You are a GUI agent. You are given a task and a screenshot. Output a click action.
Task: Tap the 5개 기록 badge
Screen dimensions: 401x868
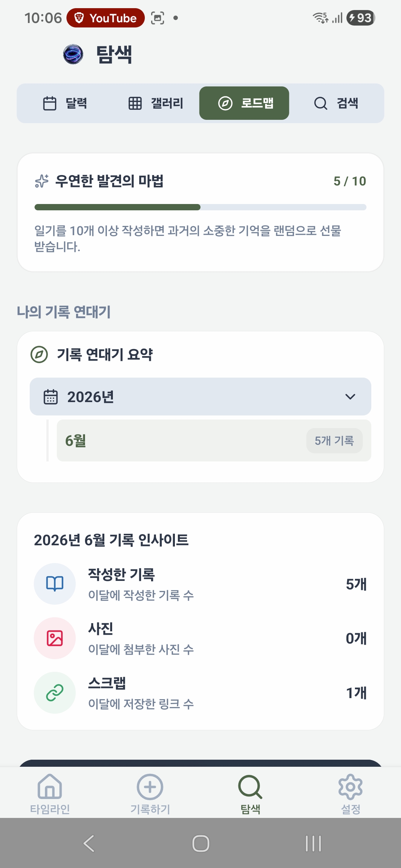point(335,441)
